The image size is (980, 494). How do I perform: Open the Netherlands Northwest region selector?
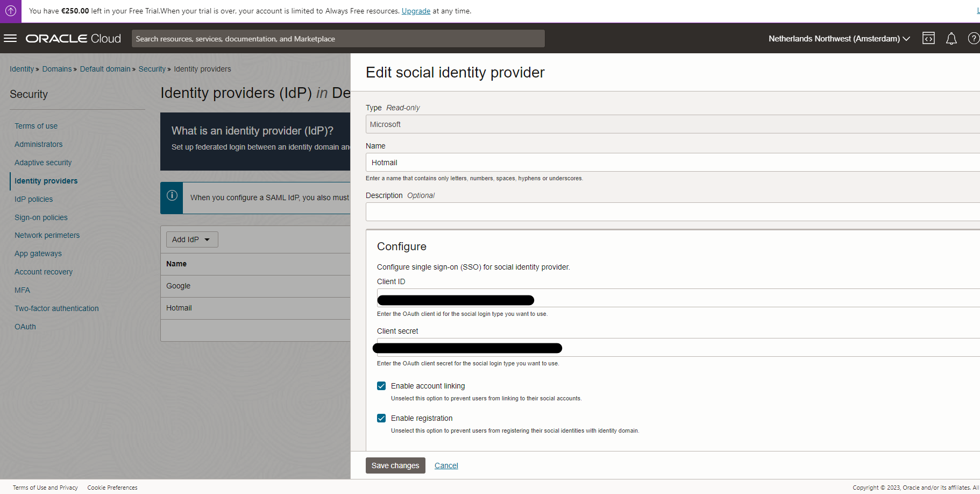[839, 38]
